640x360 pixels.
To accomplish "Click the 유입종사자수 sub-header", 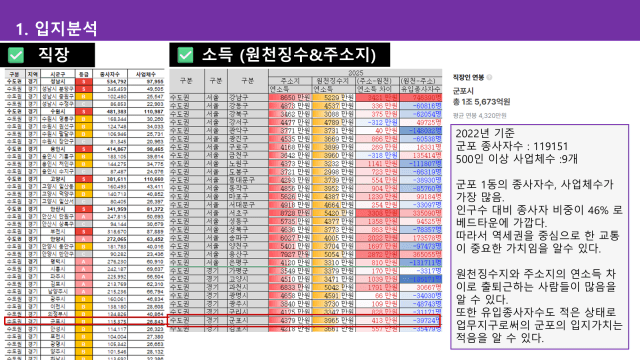I will point(421,89).
